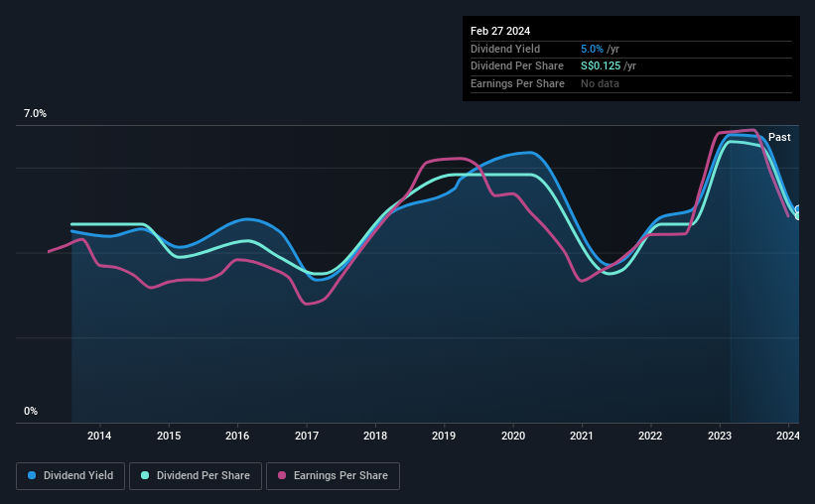
Task: Click the end-point marker on the lines
Action: click(798, 212)
